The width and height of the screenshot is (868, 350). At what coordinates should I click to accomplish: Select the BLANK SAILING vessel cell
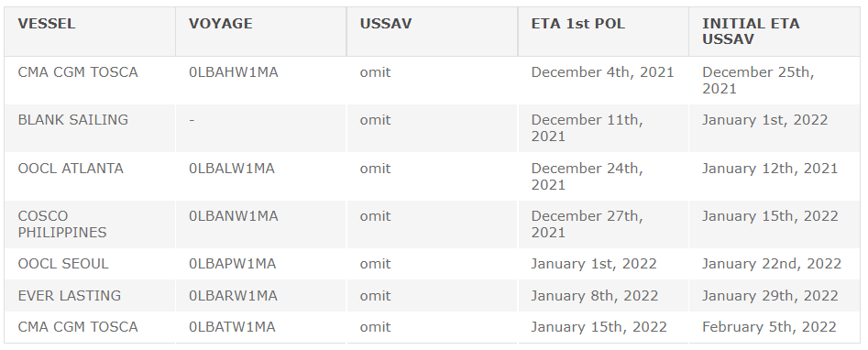click(x=90, y=128)
